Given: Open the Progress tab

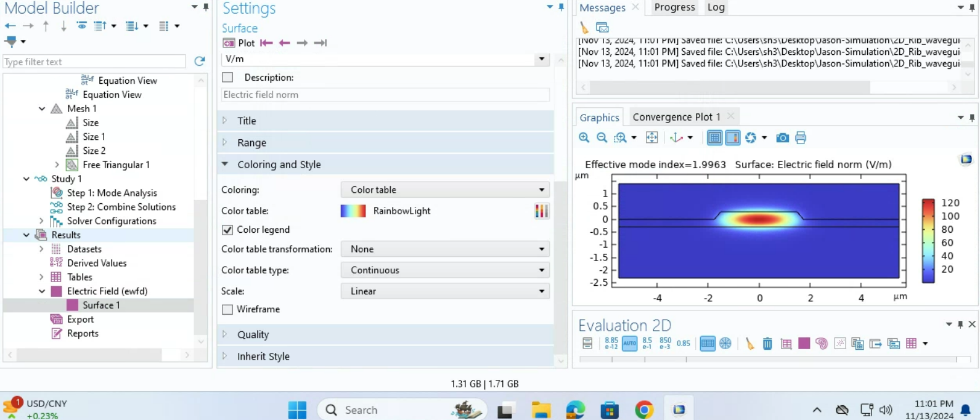Looking at the screenshot, I should 674,7.
